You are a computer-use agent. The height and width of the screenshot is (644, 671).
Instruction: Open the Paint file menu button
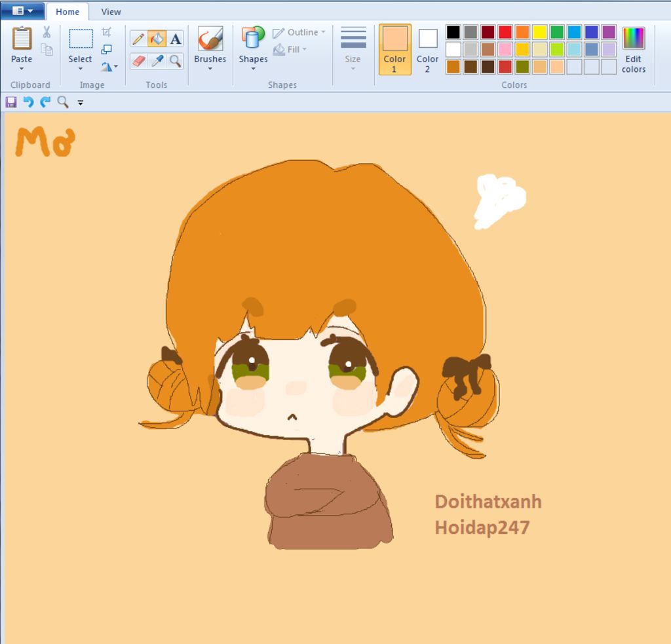click(x=22, y=10)
